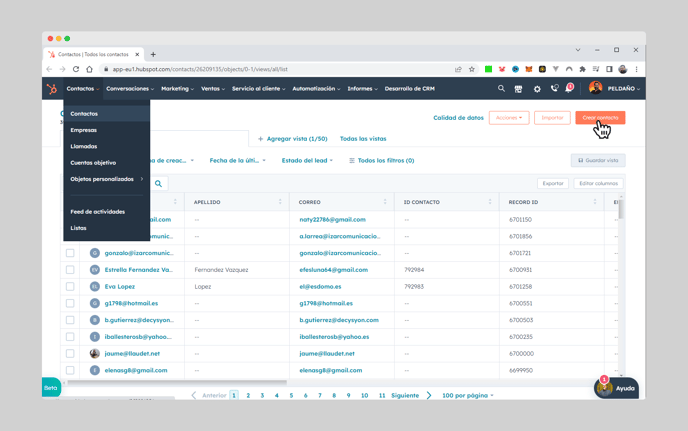Open the Ayuda chat widget

coord(616,388)
